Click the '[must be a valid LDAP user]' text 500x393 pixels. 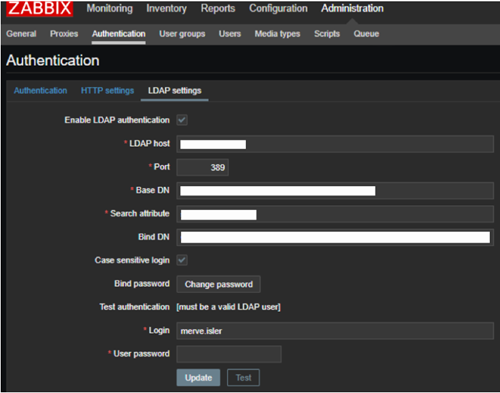pyautogui.click(x=228, y=307)
